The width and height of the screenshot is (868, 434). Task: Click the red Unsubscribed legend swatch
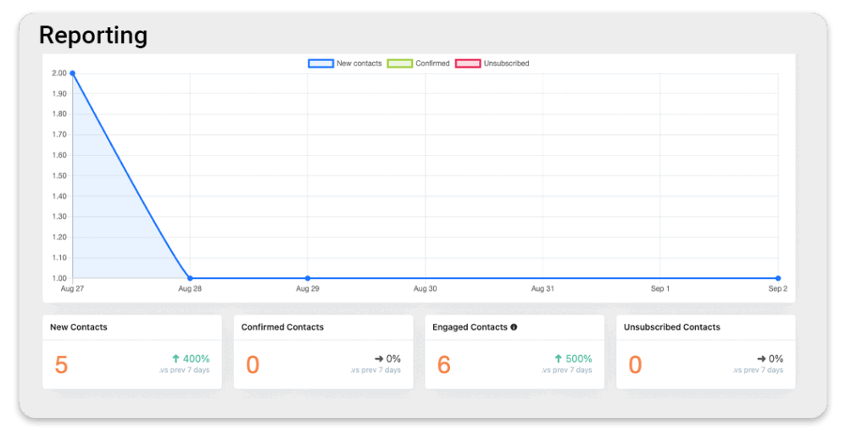coord(468,64)
